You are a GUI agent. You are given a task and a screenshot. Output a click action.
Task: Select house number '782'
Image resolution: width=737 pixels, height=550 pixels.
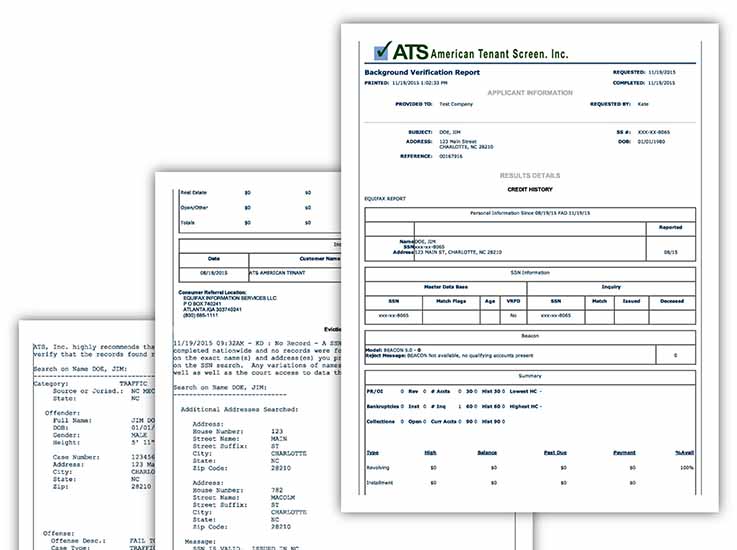277,490
